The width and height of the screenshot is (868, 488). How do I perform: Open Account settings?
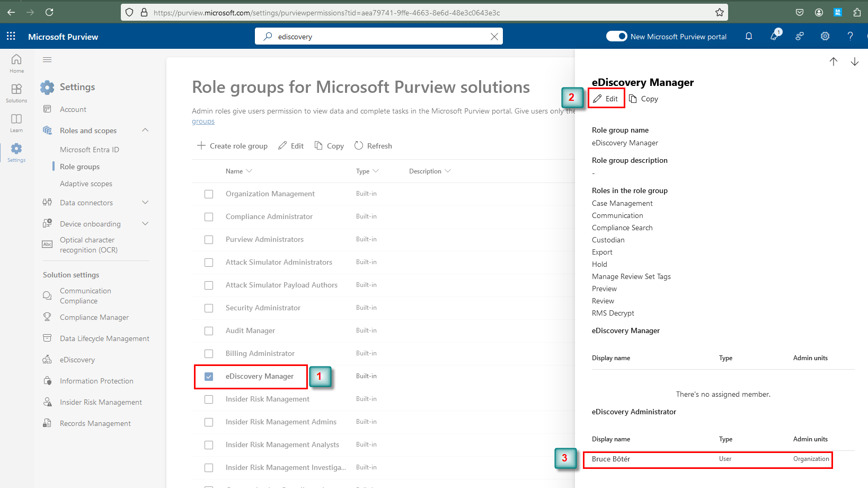pyautogui.click(x=73, y=109)
